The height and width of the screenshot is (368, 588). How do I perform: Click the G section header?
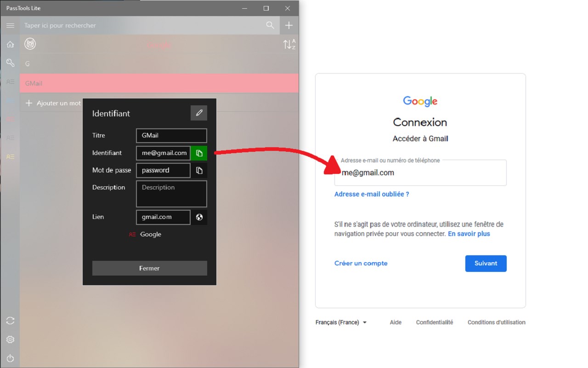click(x=159, y=64)
